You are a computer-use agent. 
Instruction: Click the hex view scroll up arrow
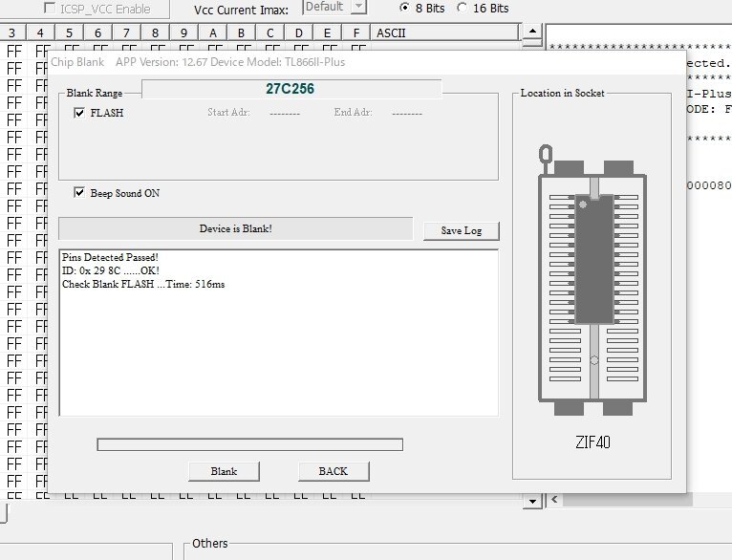coord(533,33)
